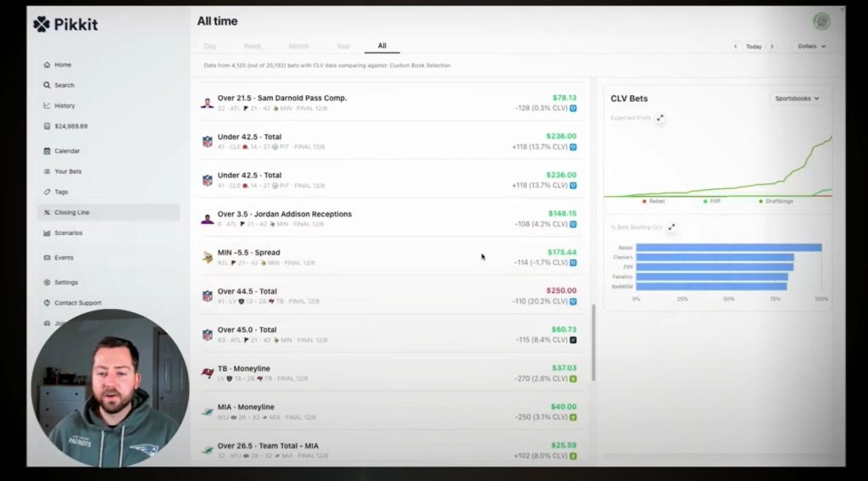Screen dimensions: 868x481
Task: Click the Pikkit clover logo
Action: [x=42, y=25]
